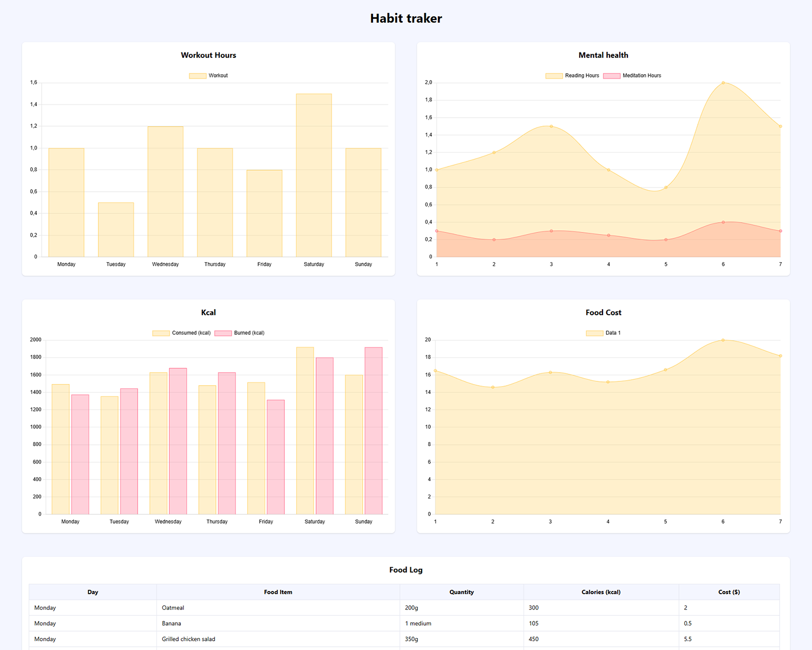Toggle Meditation Hours legend entry
This screenshot has height=650, width=812.
click(632, 76)
